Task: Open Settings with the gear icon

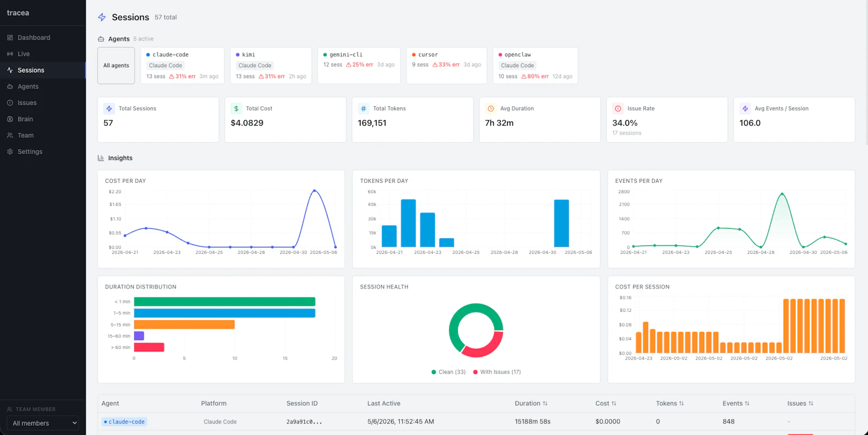Action: tap(10, 151)
